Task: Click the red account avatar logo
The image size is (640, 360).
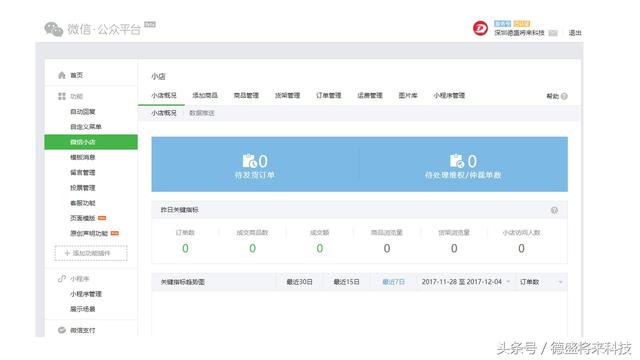Action: coord(480,29)
